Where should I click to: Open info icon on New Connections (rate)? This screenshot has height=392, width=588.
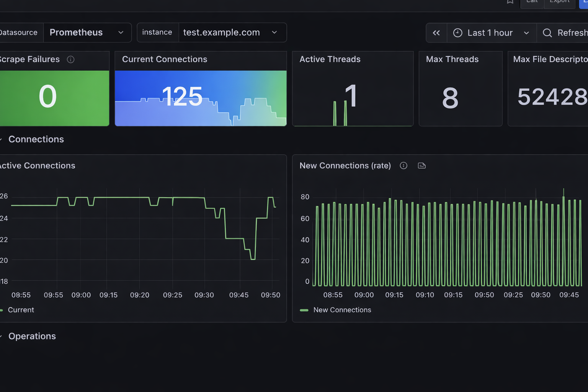[x=403, y=165]
